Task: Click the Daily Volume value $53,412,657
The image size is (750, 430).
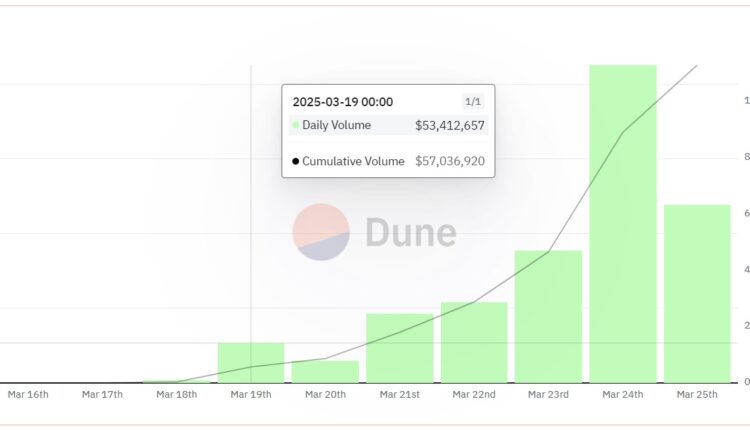Action: pos(450,125)
